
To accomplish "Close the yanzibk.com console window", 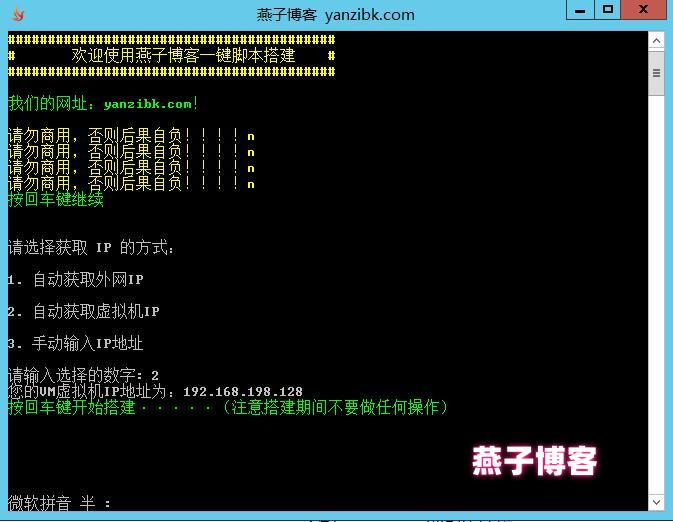I will [643, 10].
